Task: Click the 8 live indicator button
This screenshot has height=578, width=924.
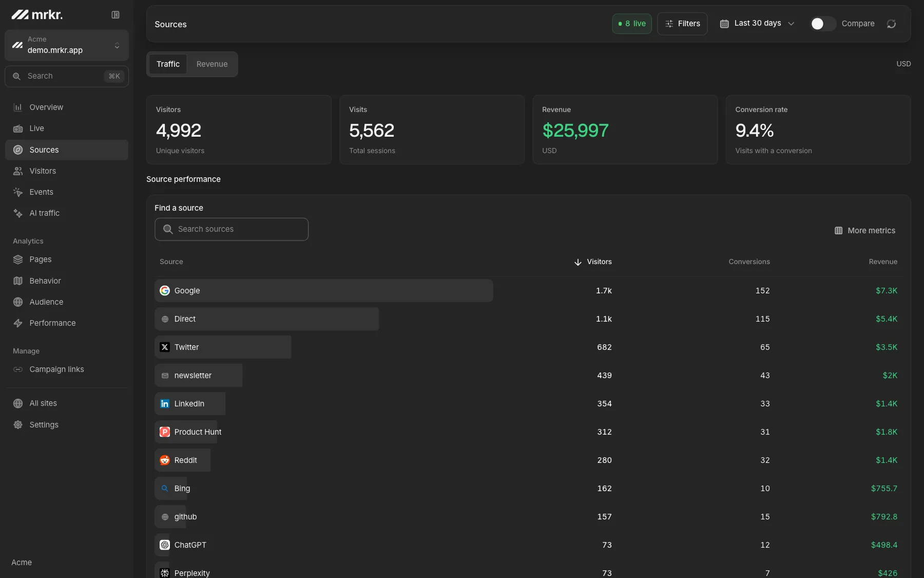Action: pyautogui.click(x=632, y=24)
